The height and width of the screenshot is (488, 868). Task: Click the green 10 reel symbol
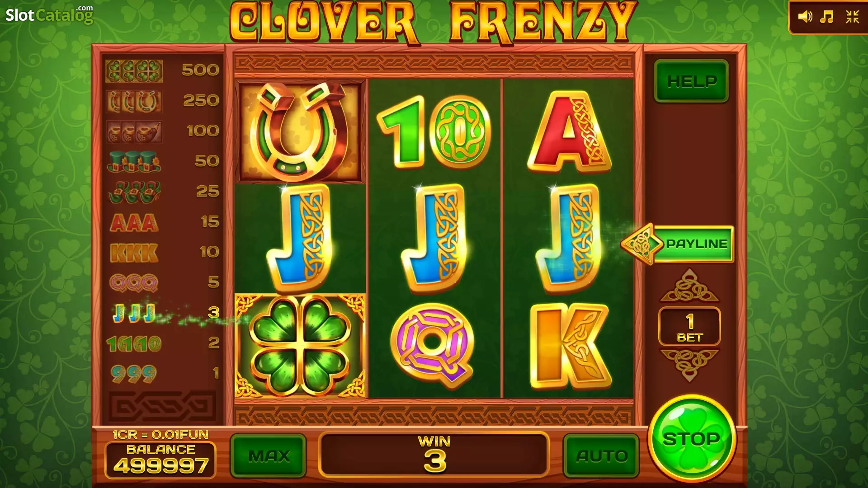(434, 131)
